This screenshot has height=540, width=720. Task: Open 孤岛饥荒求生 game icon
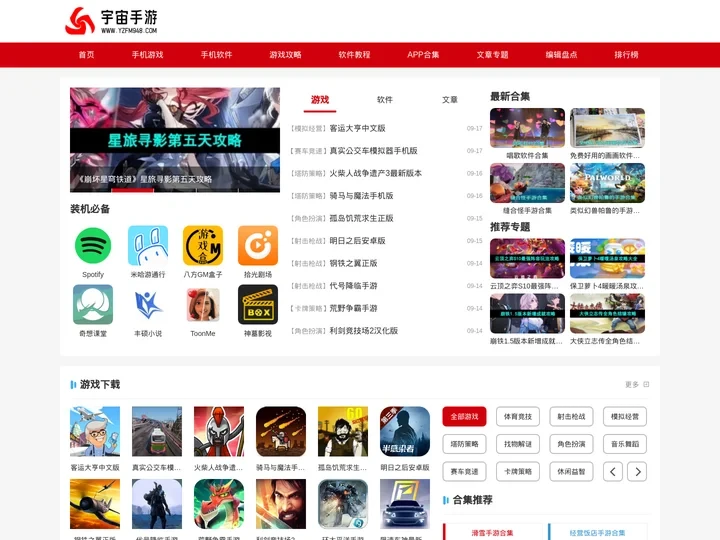coord(343,431)
